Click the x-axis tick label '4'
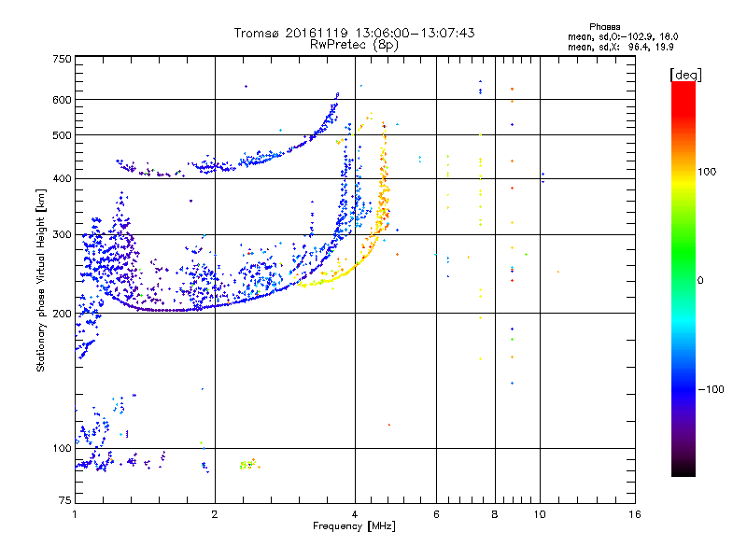The height and width of the screenshot is (560, 747). click(355, 514)
